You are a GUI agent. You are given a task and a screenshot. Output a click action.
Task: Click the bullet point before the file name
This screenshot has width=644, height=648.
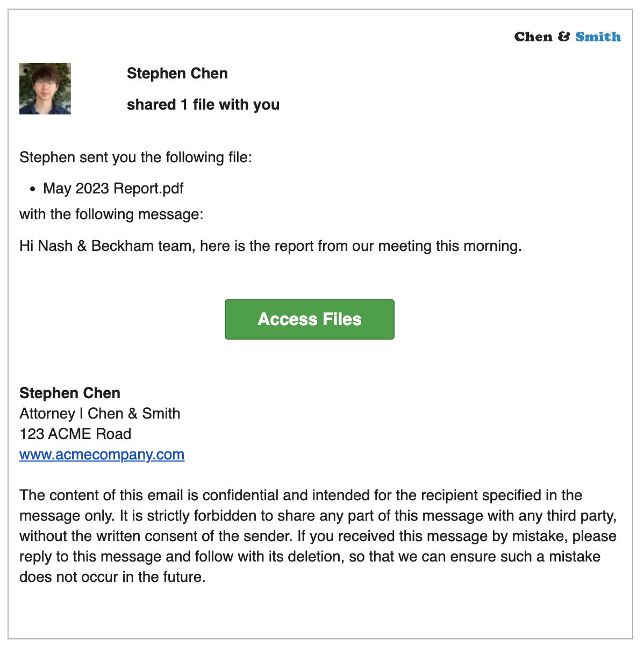coord(33,189)
